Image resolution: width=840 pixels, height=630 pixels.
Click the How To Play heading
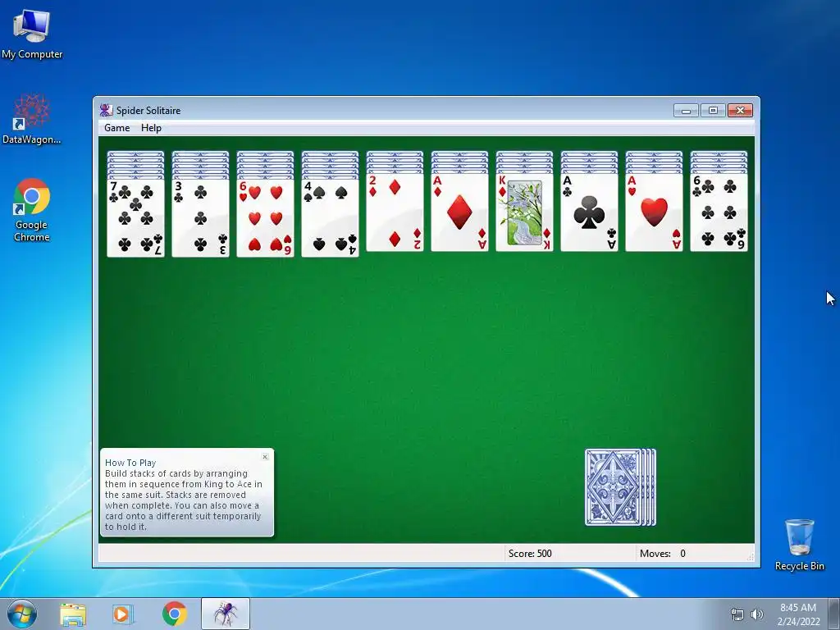click(x=130, y=463)
